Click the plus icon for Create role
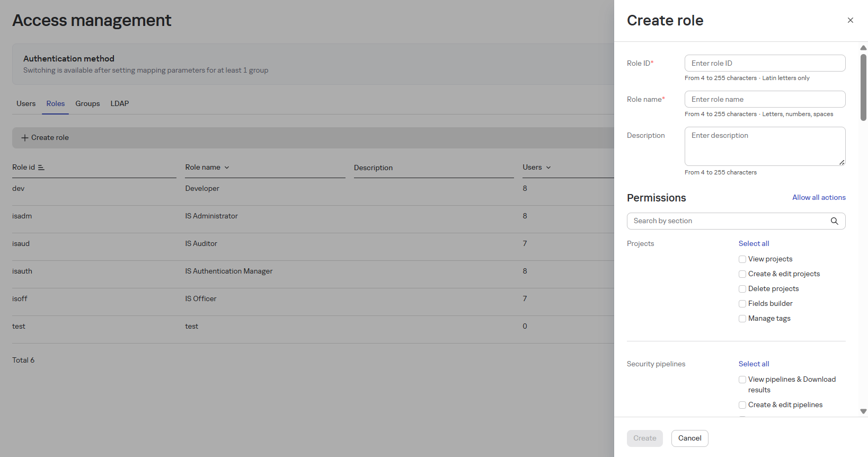The image size is (868, 457). [x=24, y=138]
